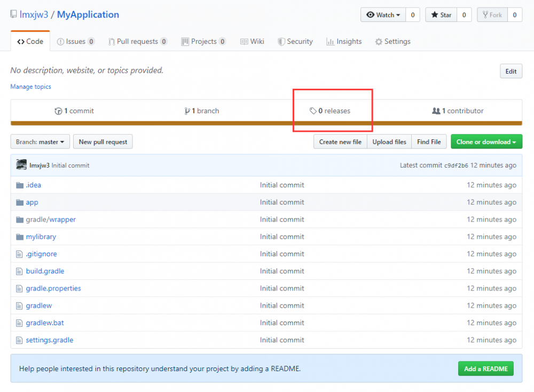View the 1 commit history
Viewport: 534px width, 392px height.
coord(74,111)
